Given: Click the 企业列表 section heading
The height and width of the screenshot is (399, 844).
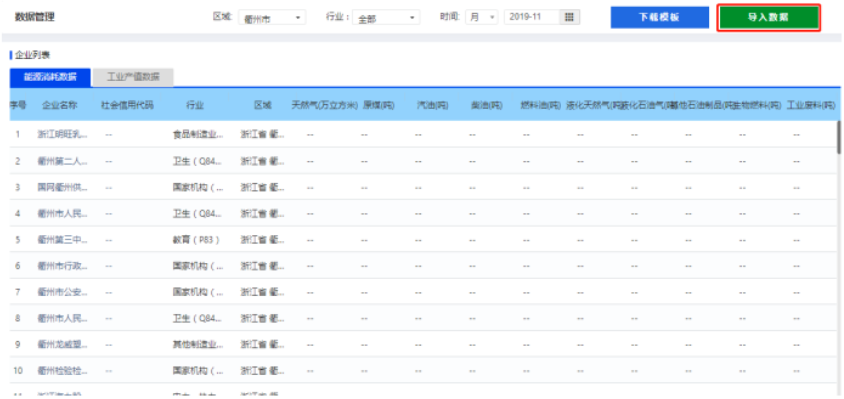Looking at the screenshot, I should [x=33, y=55].
